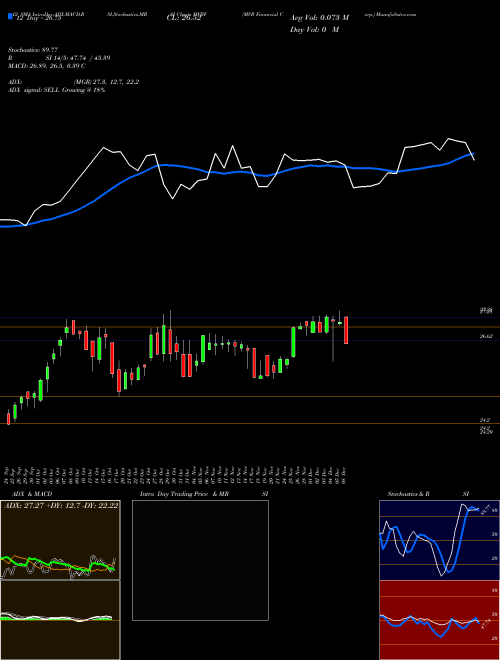Click the '24.2' lower price axis label
Screen dimensions: 500x660
coord(484,420)
